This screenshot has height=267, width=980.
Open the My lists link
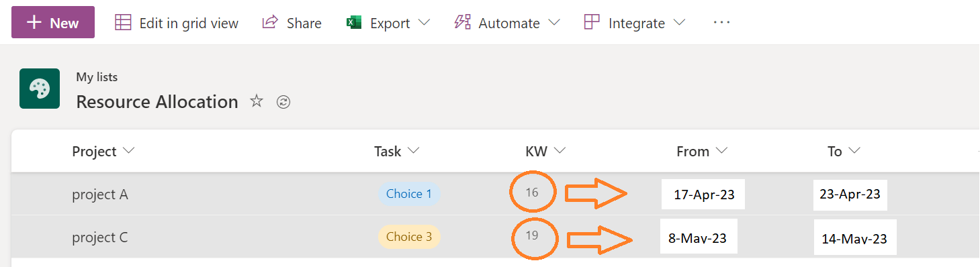tap(97, 77)
